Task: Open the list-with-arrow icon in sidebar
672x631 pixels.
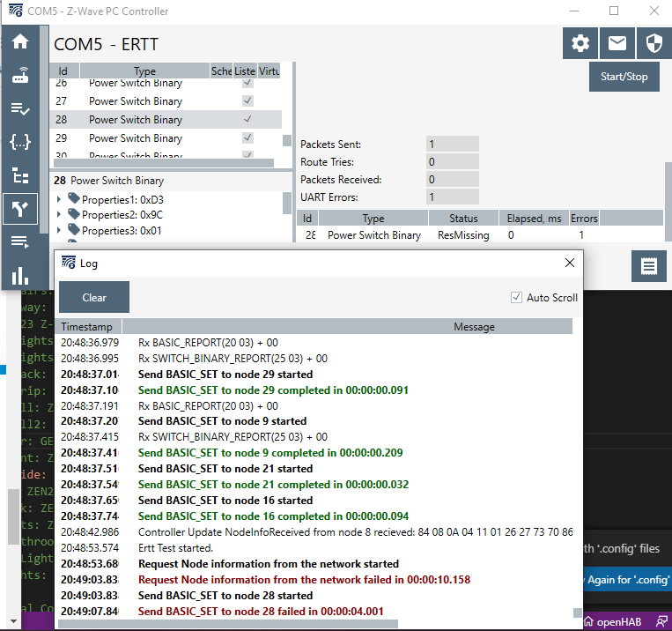Action: click(x=20, y=242)
